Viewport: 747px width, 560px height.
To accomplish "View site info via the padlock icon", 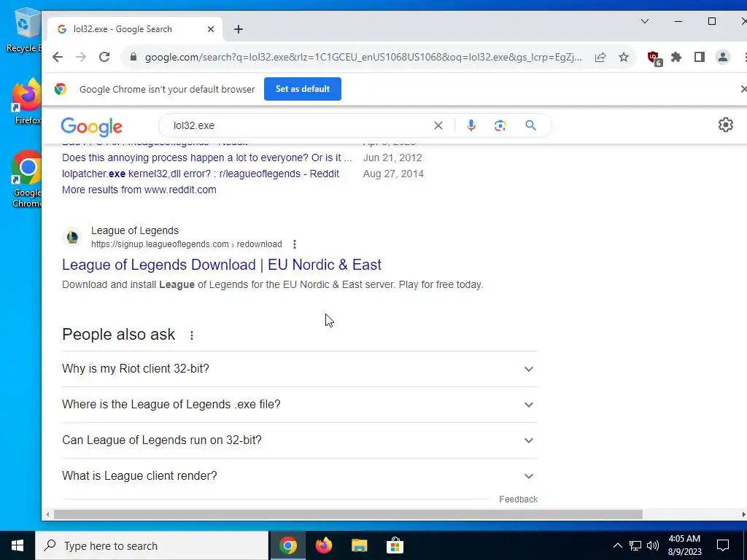I will tap(133, 57).
